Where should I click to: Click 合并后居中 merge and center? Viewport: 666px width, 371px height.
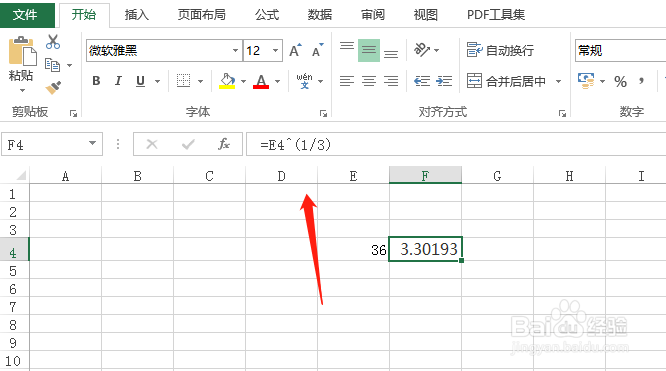click(x=506, y=81)
